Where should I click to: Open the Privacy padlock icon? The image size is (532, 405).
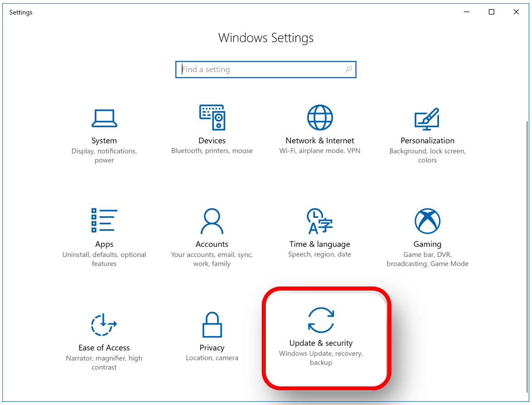click(x=212, y=324)
